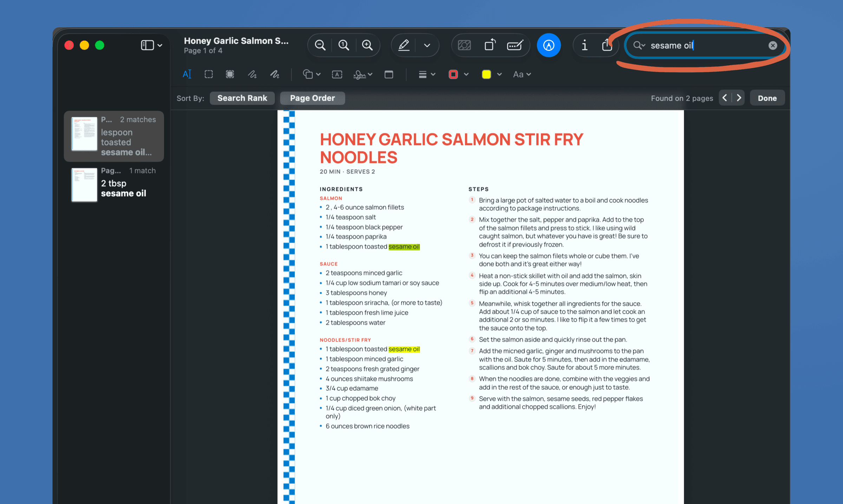The image size is (843, 504).
Task: Select the Text Selection tool
Action: 187,74
